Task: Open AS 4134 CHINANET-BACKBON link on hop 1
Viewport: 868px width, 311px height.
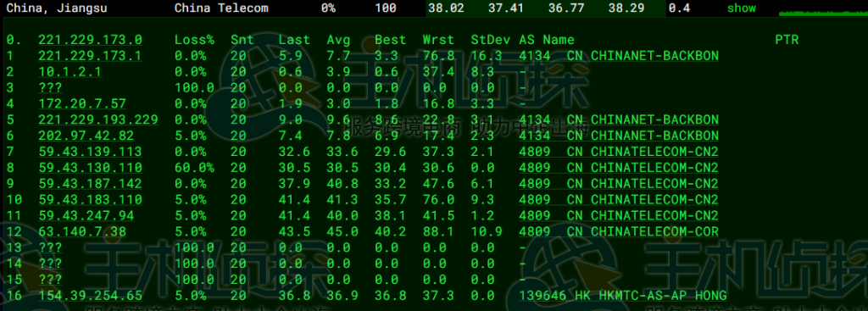Action: click(x=619, y=56)
